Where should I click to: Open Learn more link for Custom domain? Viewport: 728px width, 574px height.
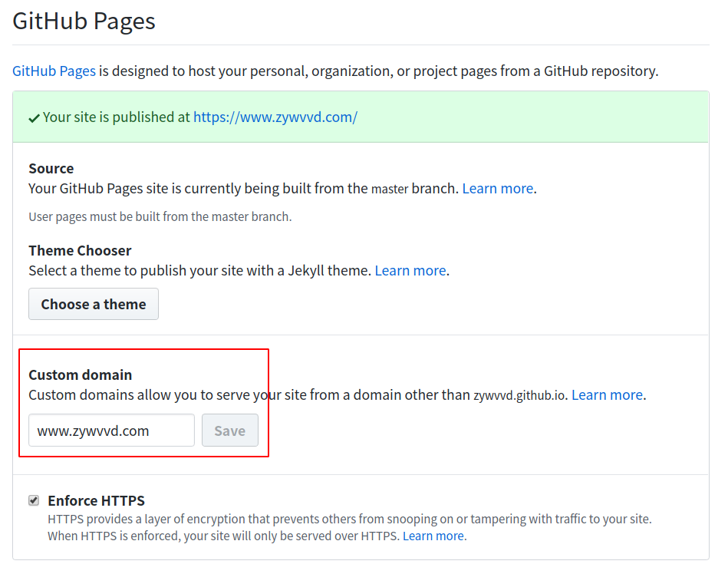click(x=608, y=394)
